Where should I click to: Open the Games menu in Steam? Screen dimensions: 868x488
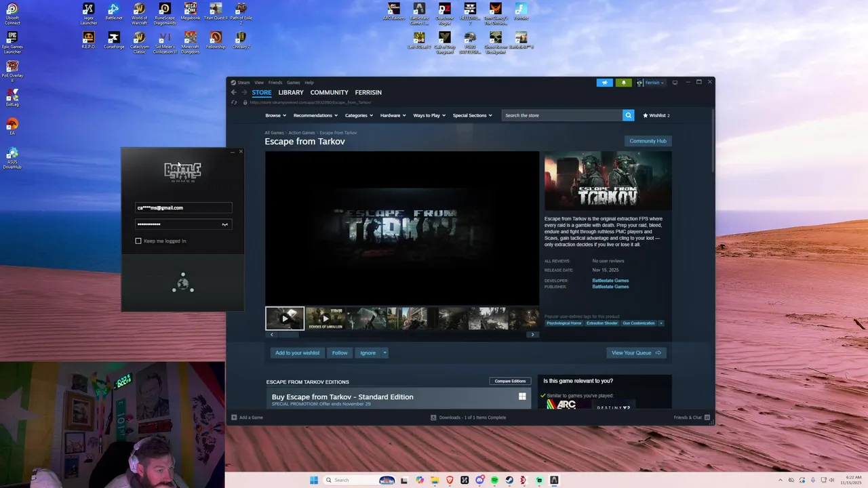point(293,83)
